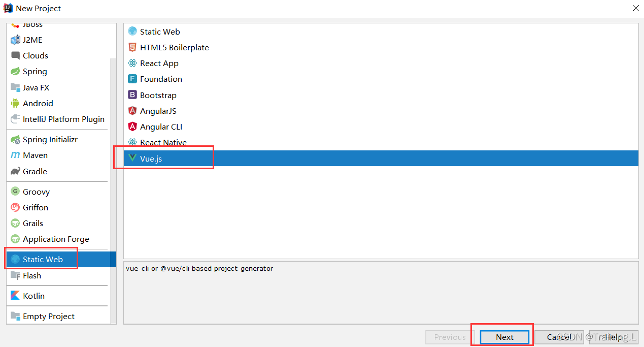644x347 pixels.
Task: Click the IntelliJ Platform Plugin icon
Action: pos(15,119)
